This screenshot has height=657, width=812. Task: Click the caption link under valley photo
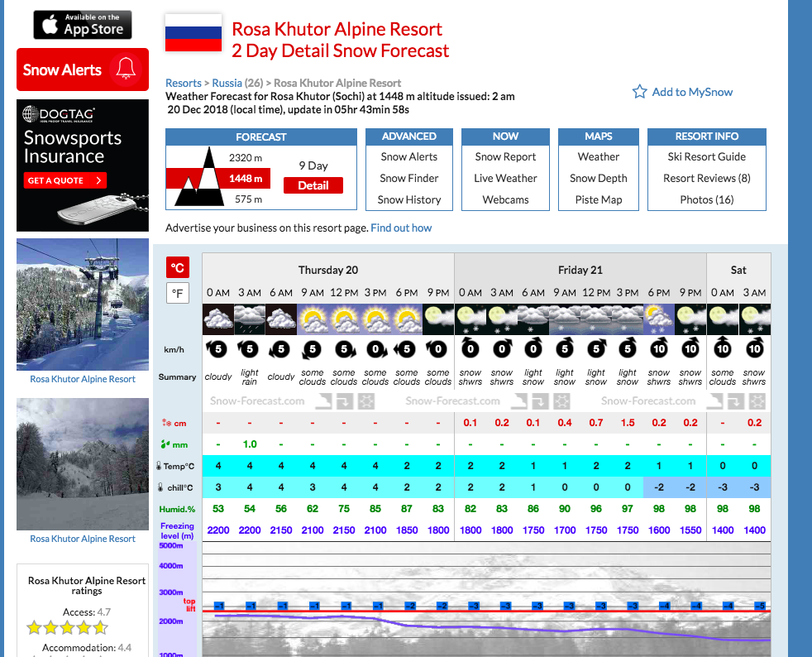[83, 539]
